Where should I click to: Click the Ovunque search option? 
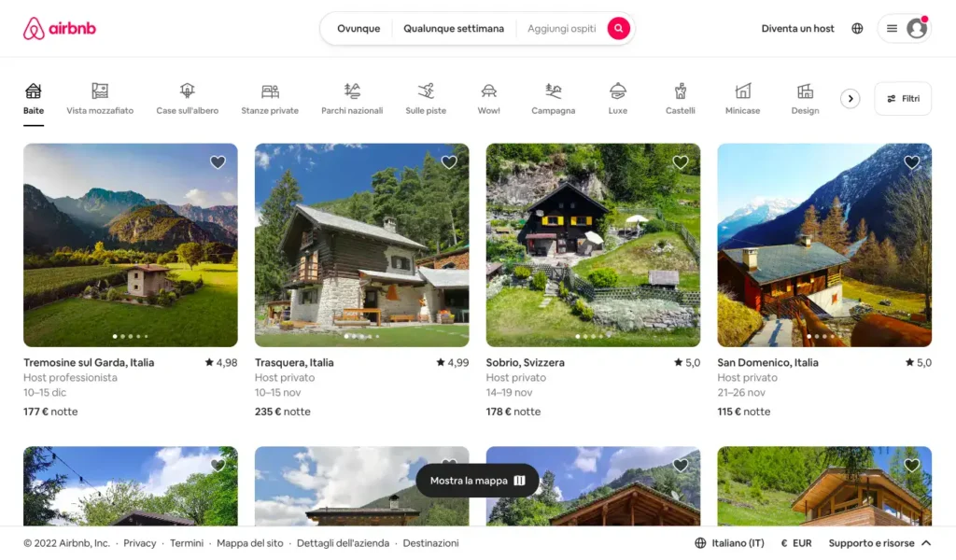click(x=358, y=28)
